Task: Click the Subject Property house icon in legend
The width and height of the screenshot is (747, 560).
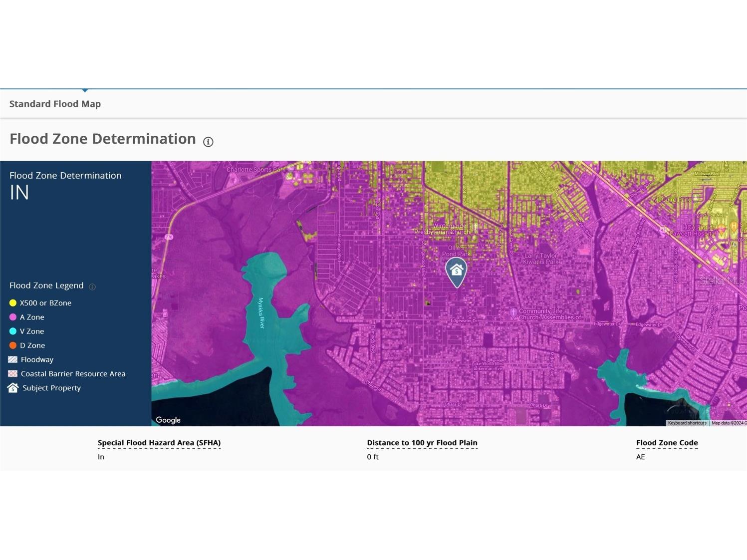Action: tap(13, 388)
